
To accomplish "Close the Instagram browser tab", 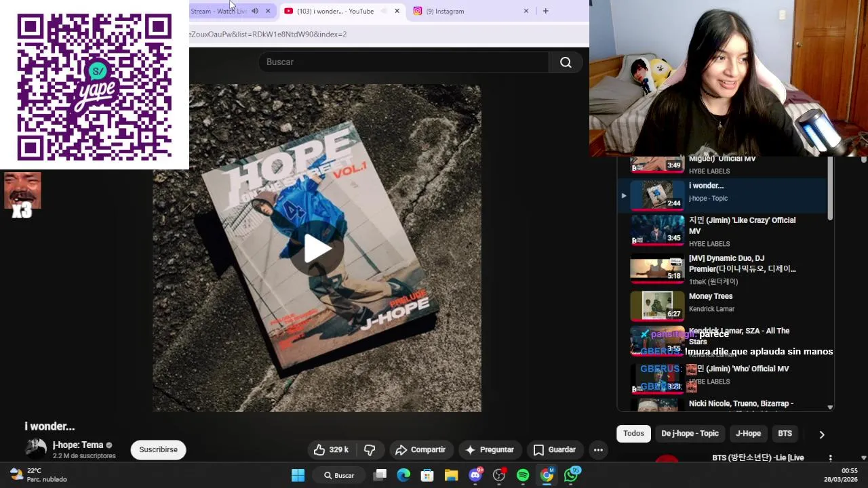I will click(x=526, y=11).
